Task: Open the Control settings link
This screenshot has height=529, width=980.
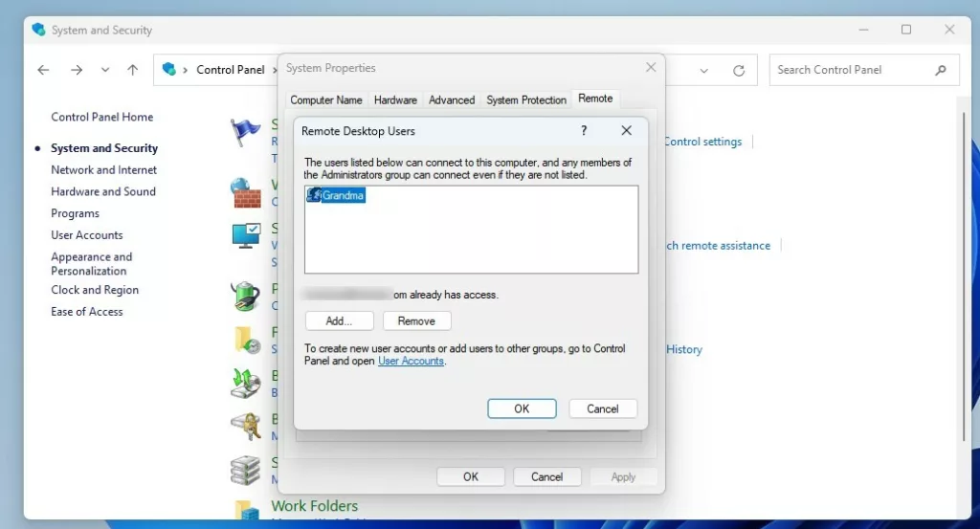Action: click(703, 142)
